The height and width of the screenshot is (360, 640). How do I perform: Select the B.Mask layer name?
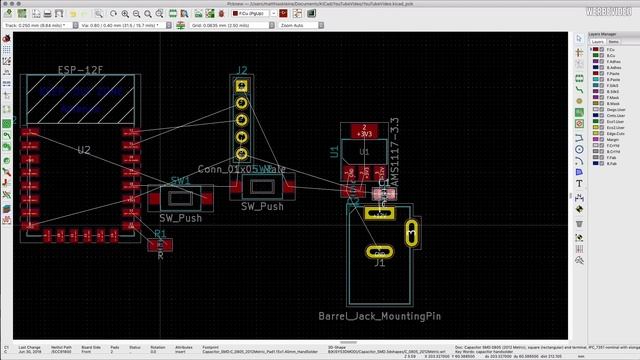[613, 104]
